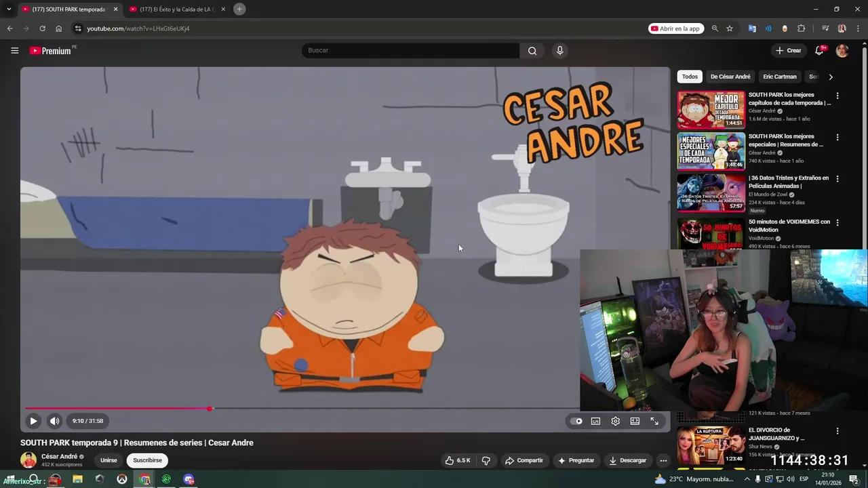
Task: Open options for 36 Datos Tristes video
Action: pos(837,179)
